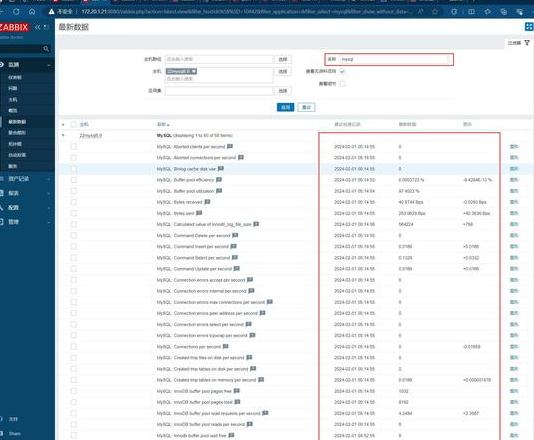Expand the 报表 sidebar section
Image resolution: width=534 pixels, height=440 pixels.
(x=49, y=193)
